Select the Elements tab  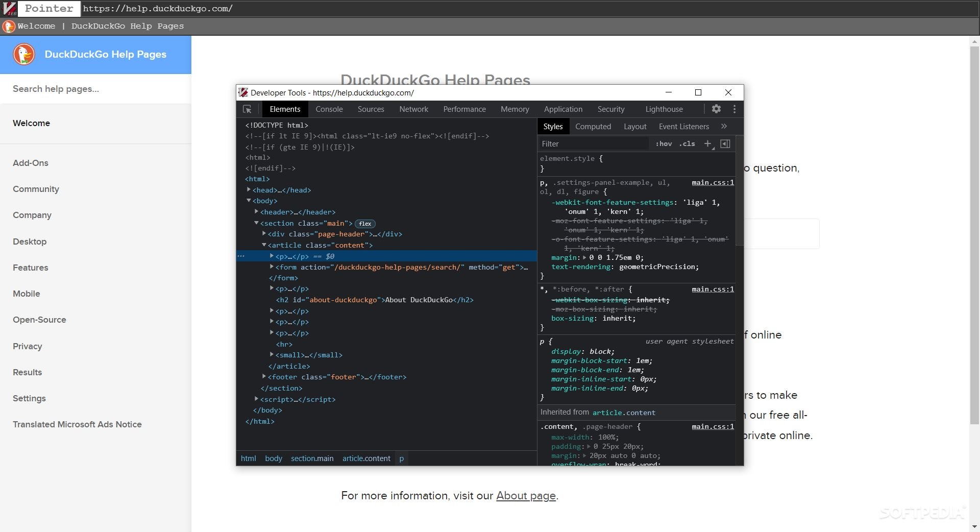285,109
